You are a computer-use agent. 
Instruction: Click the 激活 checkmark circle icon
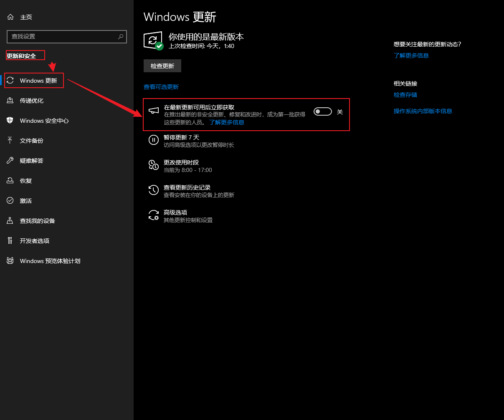(10, 201)
